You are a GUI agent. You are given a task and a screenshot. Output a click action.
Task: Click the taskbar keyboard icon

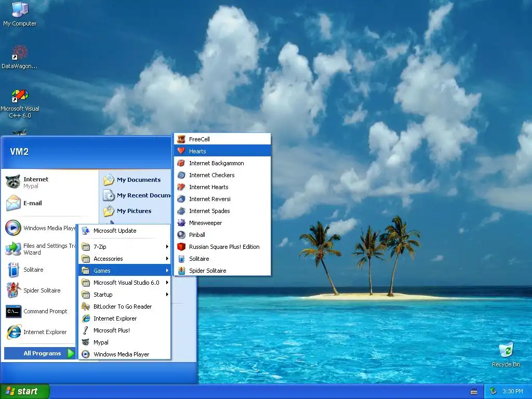pos(474,392)
